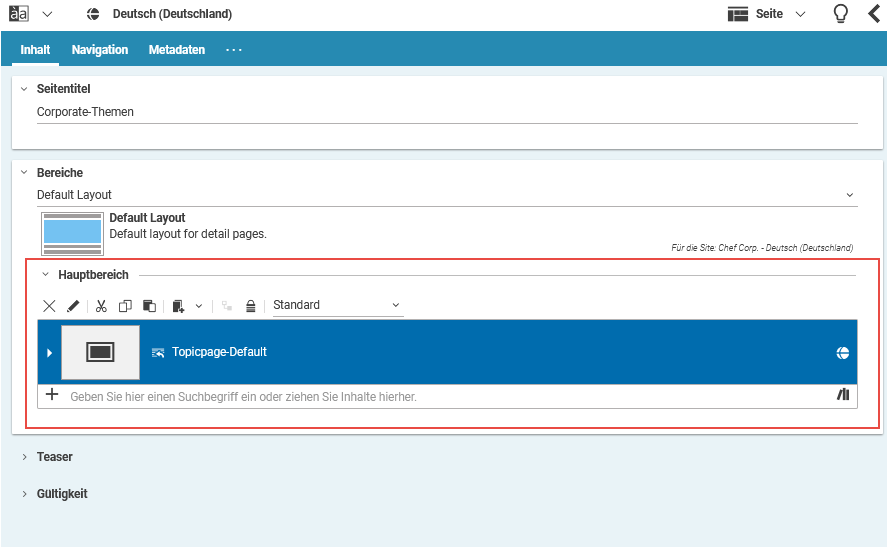This screenshot has width=887, height=547.
Task: Click the remove item X icon in Hauptbereich
Action: click(49, 306)
